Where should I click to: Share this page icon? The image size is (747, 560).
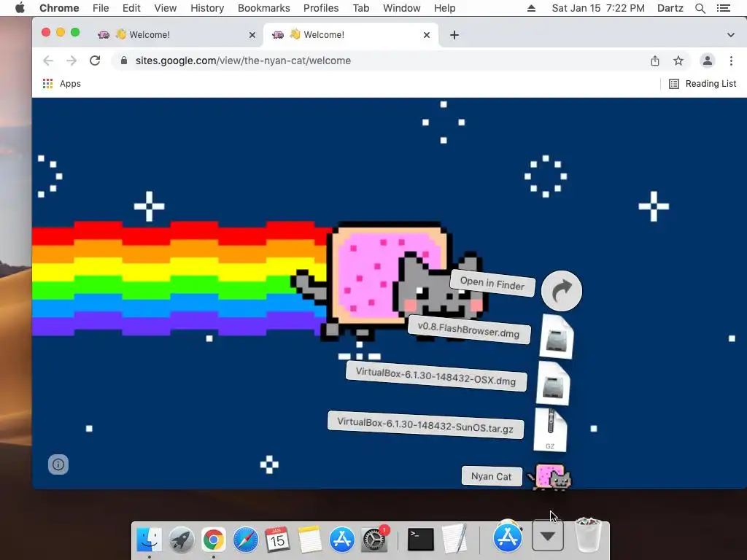click(x=655, y=61)
